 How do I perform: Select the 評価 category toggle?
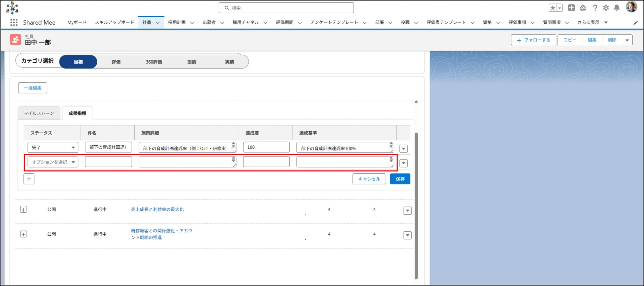[x=116, y=62]
